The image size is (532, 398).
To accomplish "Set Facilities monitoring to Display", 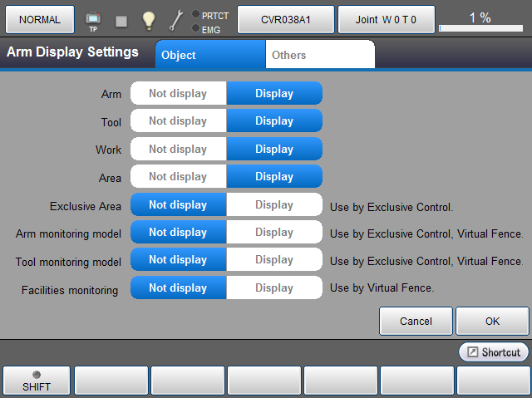I will coord(273,288).
